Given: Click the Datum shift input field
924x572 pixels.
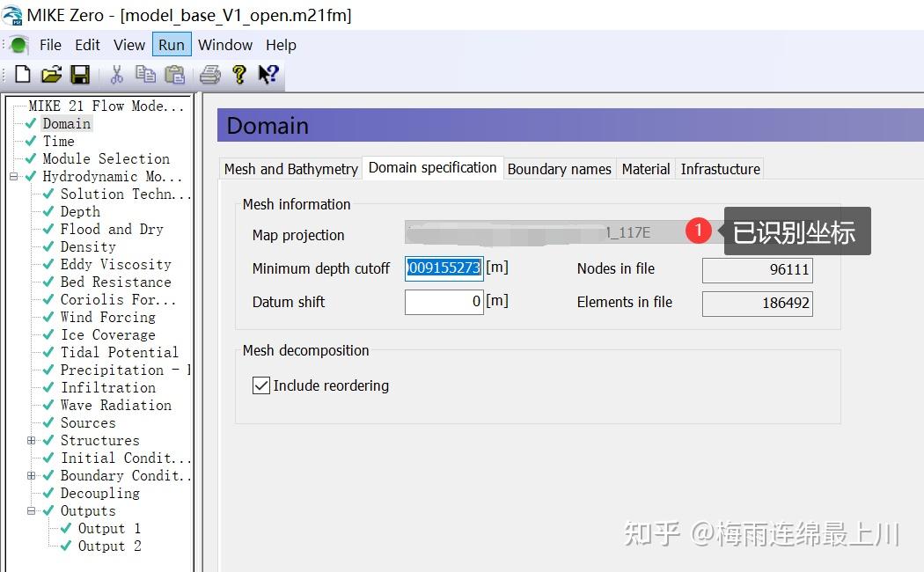Looking at the screenshot, I should pyautogui.click(x=444, y=302).
